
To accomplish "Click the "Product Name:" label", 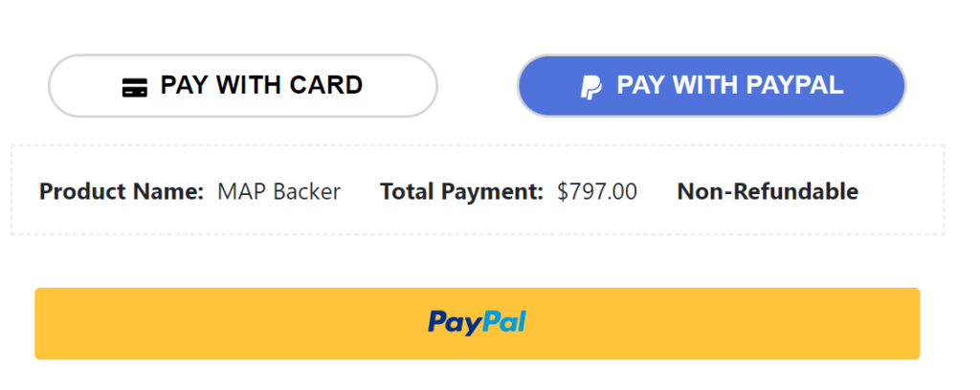I will (122, 191).
